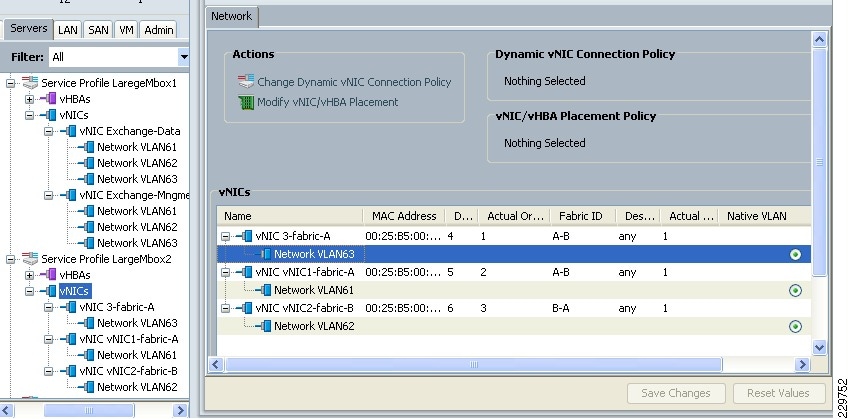848x419 pixels.
Task: Click Service Profile LargeMbox2 server icon
Action: (x=30, y=259)
